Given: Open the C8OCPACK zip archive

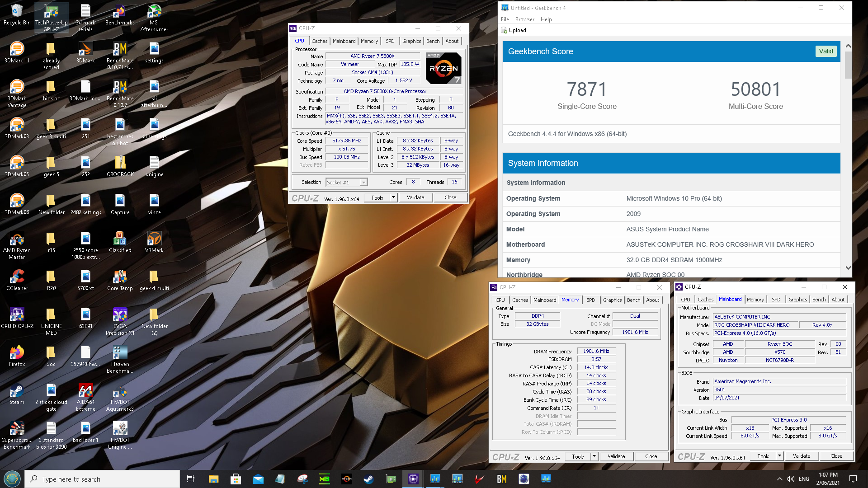Looking at the screenshot, I should coord(120,166).
